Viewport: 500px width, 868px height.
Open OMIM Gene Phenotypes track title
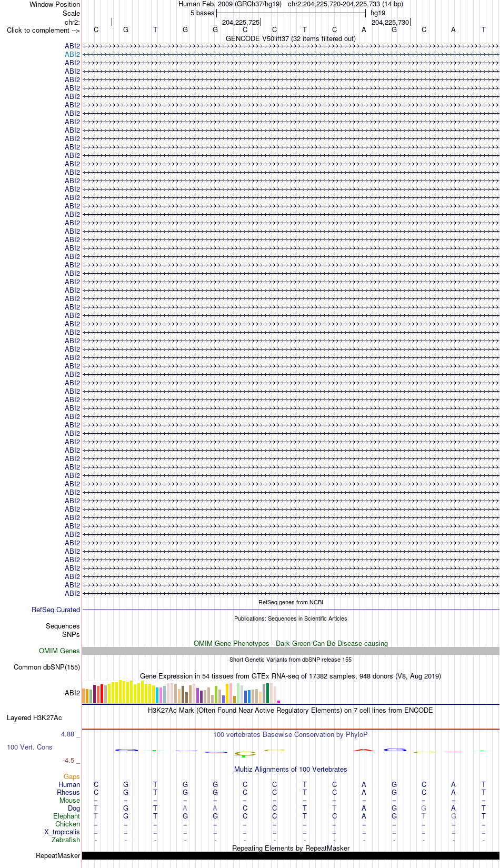(291, 643)
